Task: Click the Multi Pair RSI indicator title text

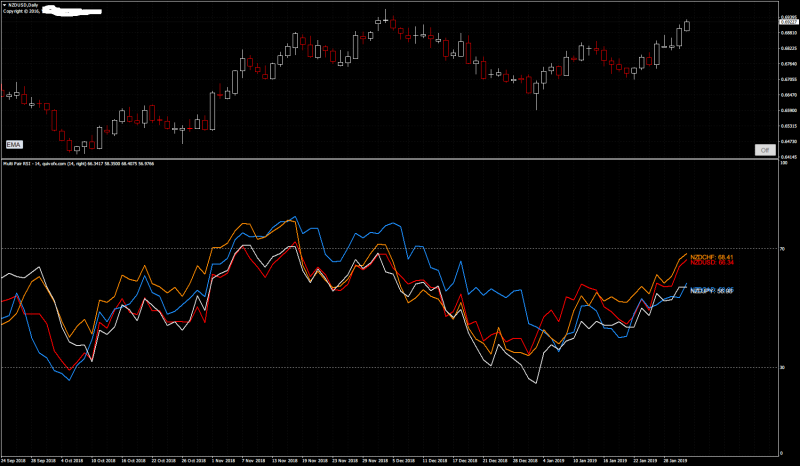Action: point(79,164)
